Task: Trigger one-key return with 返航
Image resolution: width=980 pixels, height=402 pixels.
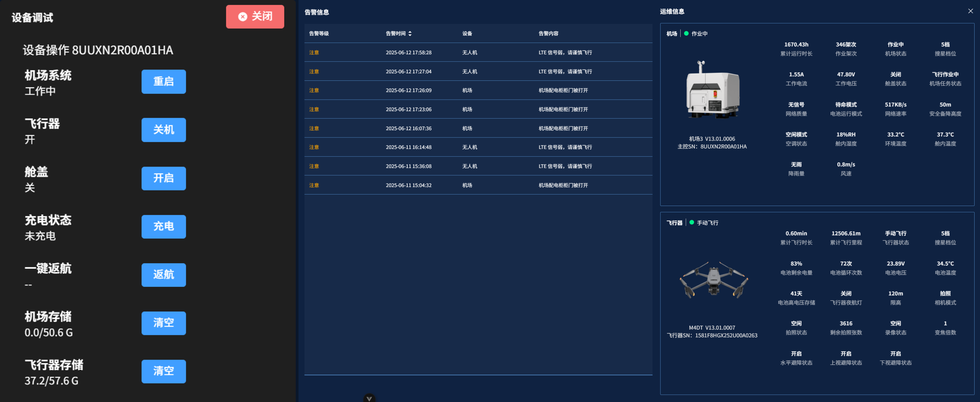Action: coord(163,275)
